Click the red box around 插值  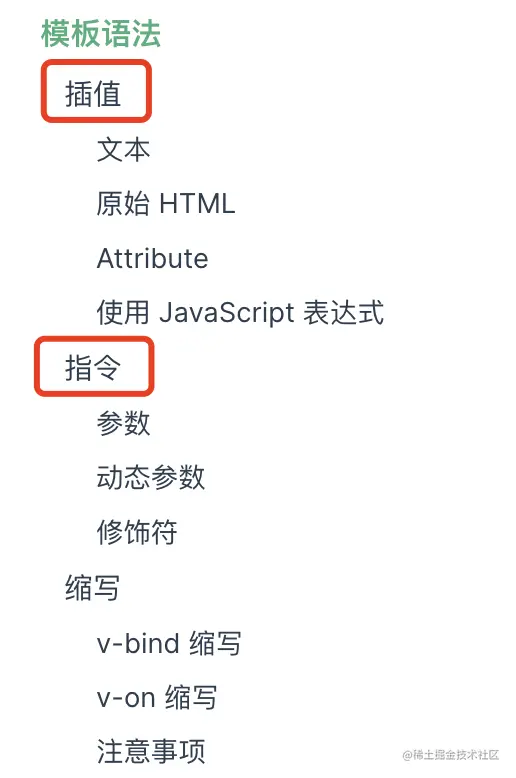tap(96, 91)
